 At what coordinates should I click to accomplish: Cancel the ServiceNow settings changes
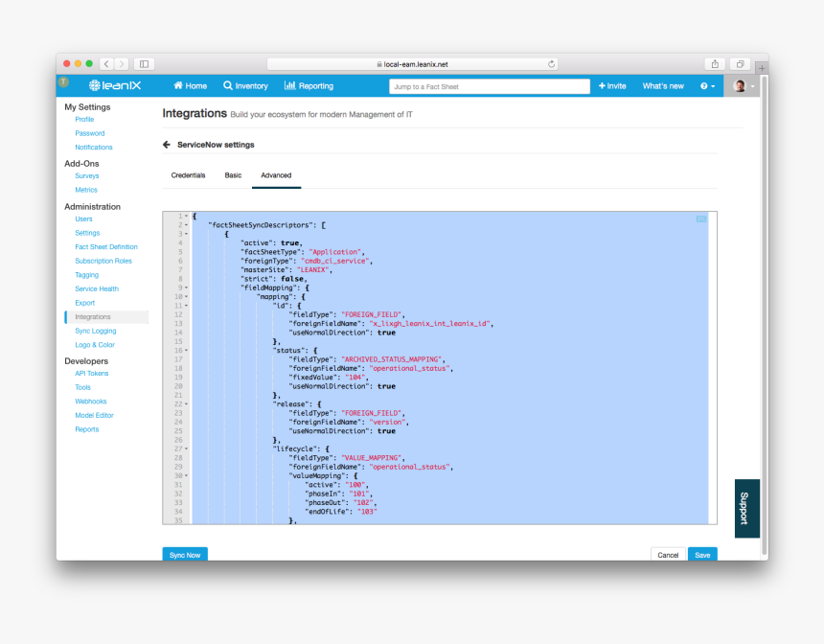tap(668, 555)
